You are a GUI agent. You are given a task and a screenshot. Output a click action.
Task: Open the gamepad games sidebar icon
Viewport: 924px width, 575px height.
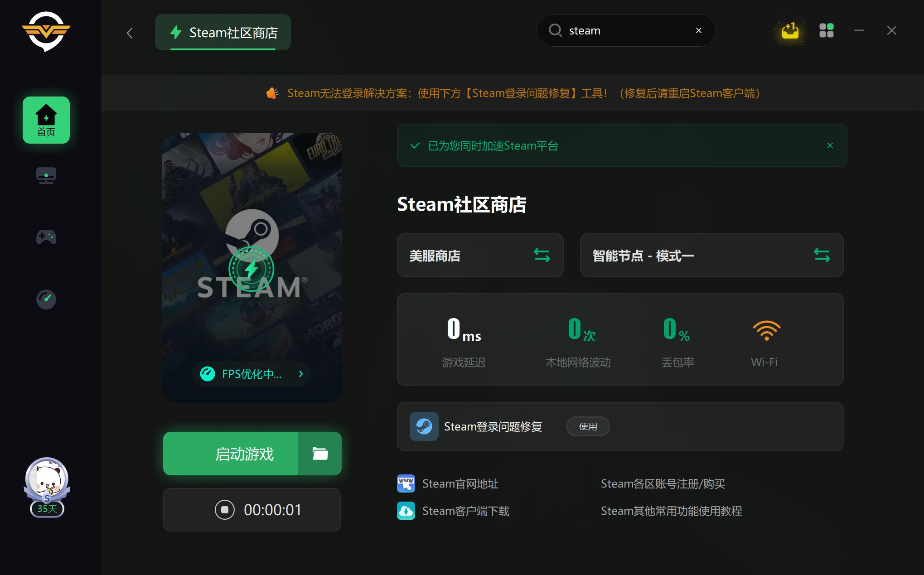46,237
